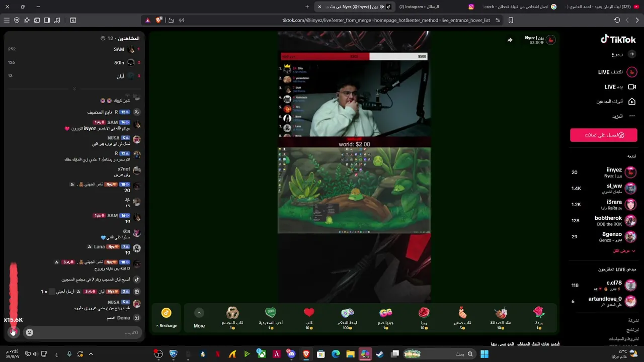Switch to the Instagram tab
644x362 pixels.
(x=436, y=7)
